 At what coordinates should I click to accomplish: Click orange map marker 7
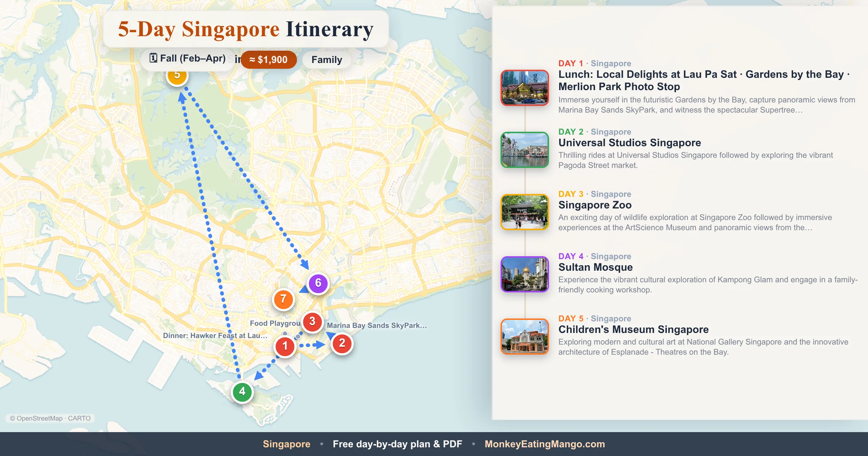(x=284, y=299)
